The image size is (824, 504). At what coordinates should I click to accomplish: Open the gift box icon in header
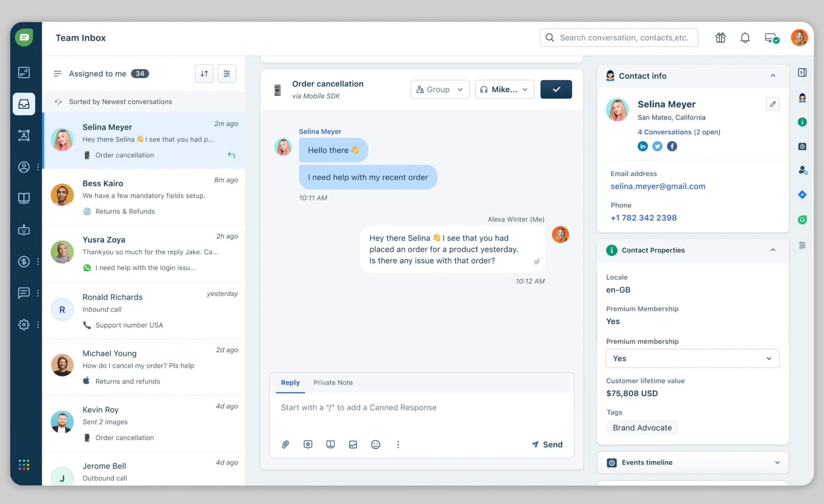(721, 38)
